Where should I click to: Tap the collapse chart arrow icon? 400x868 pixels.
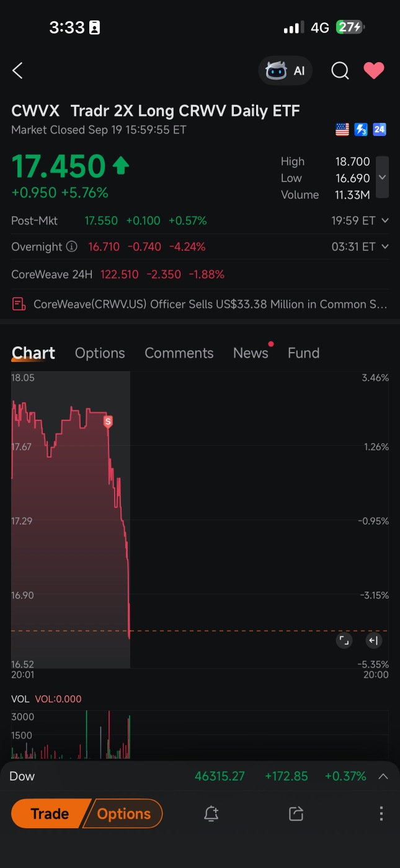pyautogui.click(x=373, y=641)
